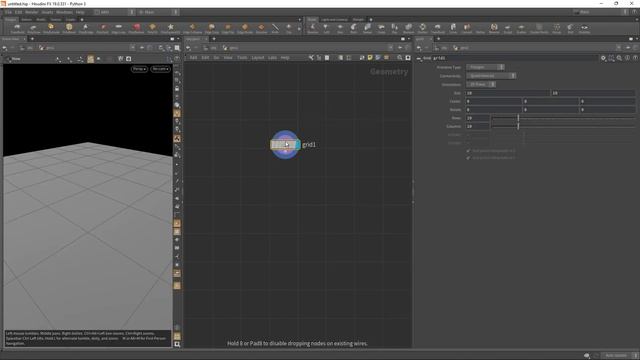
Task: Open the No cam camera menu
Action: tap(160, 69)
